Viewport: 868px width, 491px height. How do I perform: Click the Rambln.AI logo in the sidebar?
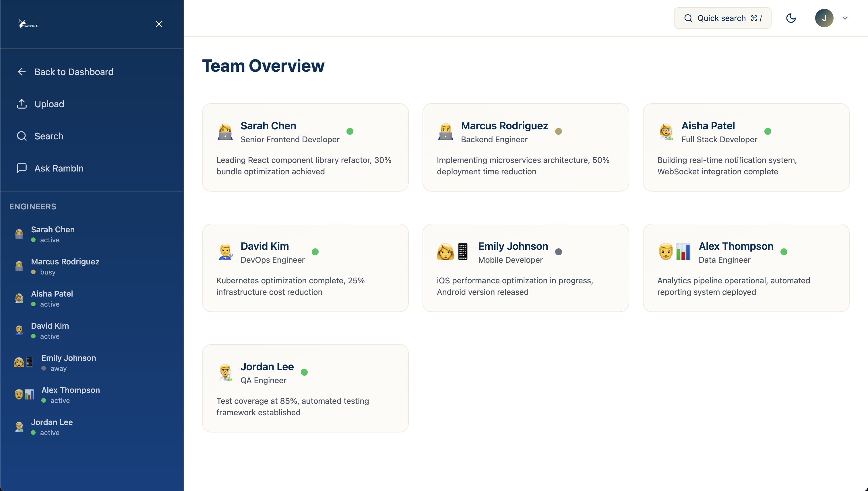point(28,24)
